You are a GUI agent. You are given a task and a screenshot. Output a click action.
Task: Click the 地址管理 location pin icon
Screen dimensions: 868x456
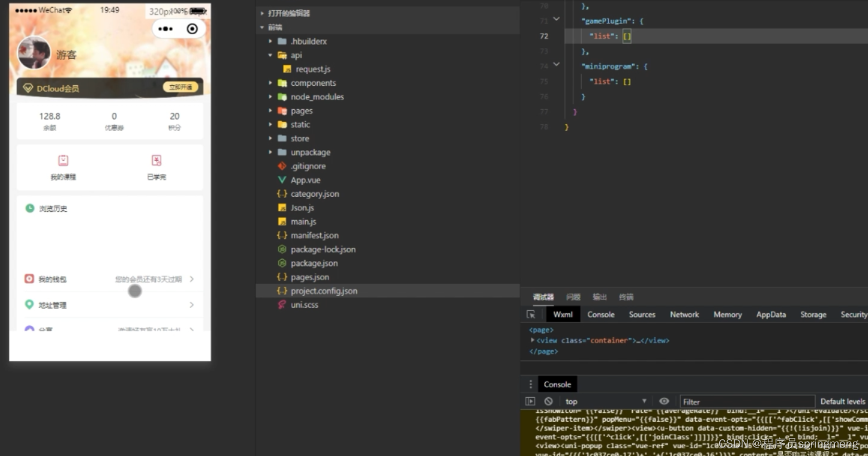(29, 305)
